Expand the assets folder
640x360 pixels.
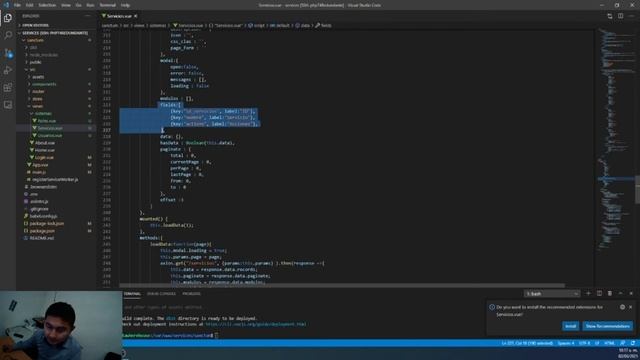coord(38,77)
